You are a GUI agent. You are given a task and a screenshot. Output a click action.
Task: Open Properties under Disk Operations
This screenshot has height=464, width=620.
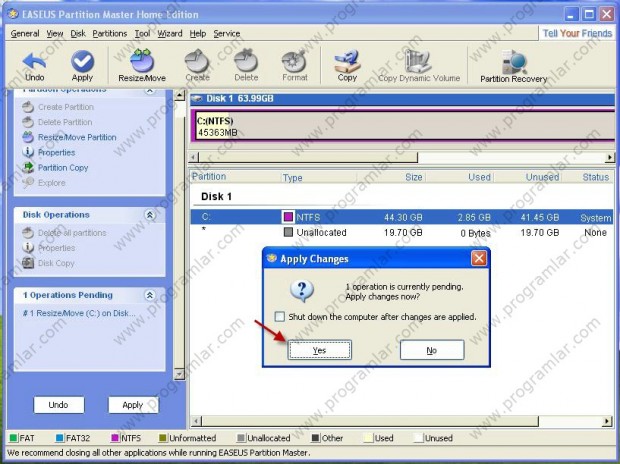(x=49, y=248)
